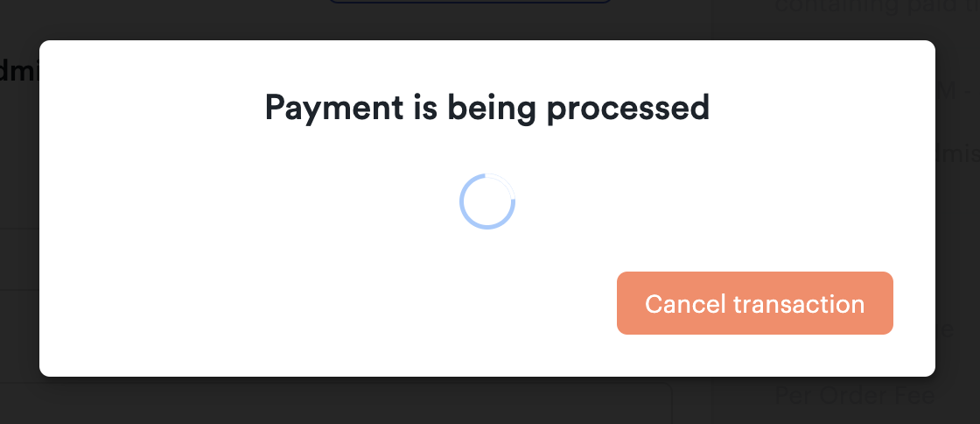Click the dimmed letter e beside Cancel button
This screenshot has height=424, width=980.
[x=946, y=329]
